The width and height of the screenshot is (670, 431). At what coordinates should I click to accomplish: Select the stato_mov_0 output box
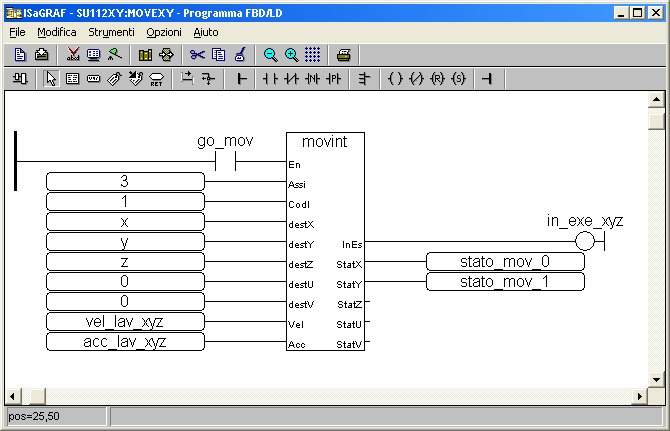[x=505, y=261]
